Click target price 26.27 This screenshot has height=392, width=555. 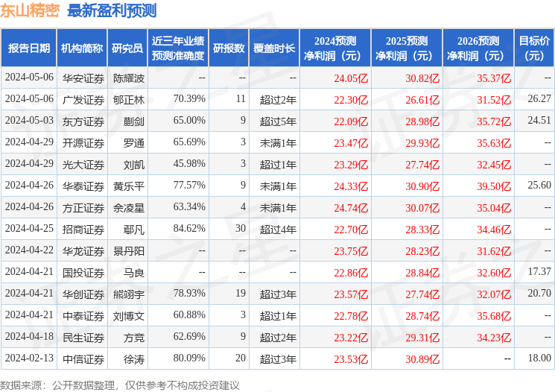539,98
